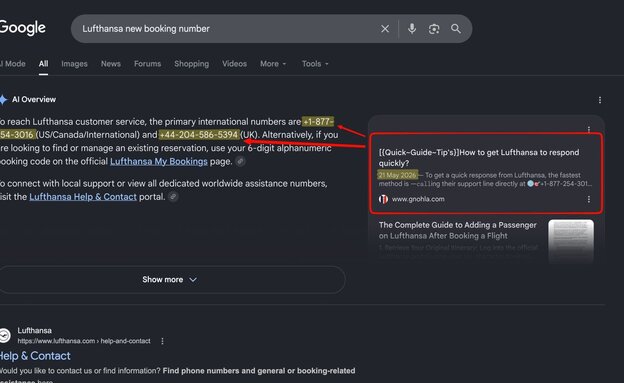Screen dimensions: 624x383
Task: Switch to the News tab
Action: pos(111,64)
